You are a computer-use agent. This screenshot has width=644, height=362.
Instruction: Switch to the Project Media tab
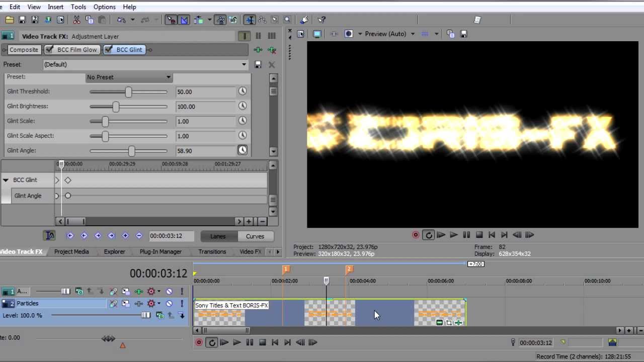point(71,251)
